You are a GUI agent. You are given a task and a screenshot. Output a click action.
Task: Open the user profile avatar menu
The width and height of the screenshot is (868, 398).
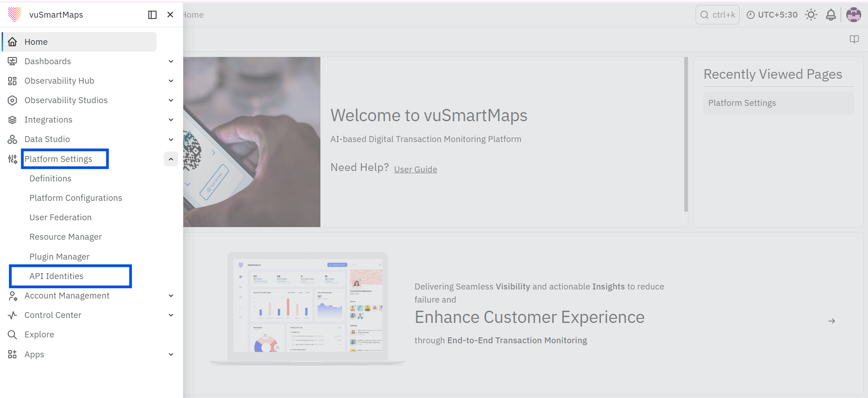(854, 15)
